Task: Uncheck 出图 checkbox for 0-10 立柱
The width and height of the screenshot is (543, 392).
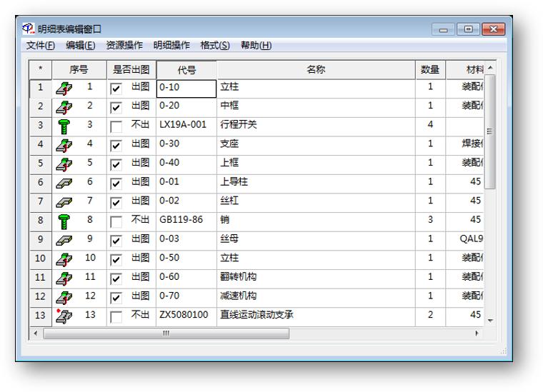Action: tap(116, 89)
